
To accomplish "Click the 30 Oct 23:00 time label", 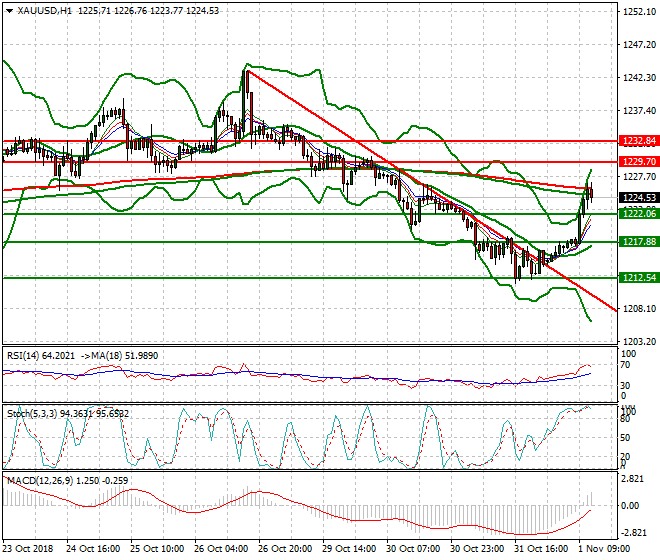I will click(477, 549).
